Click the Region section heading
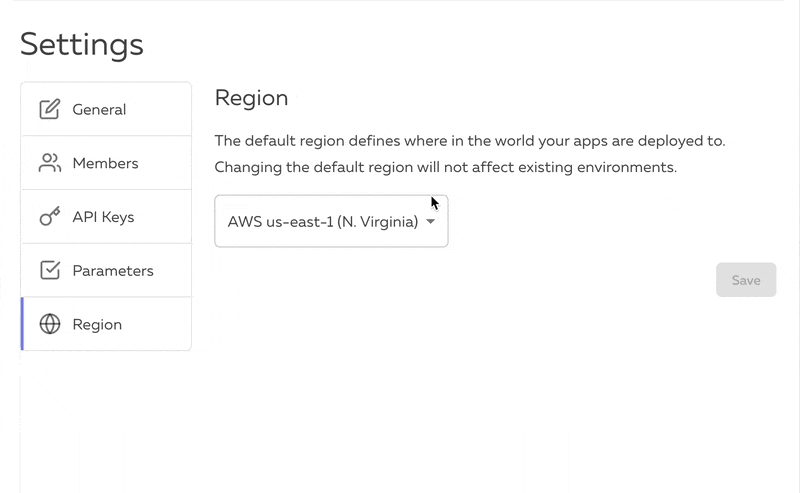The image size is (800, 493). (252, 98)
